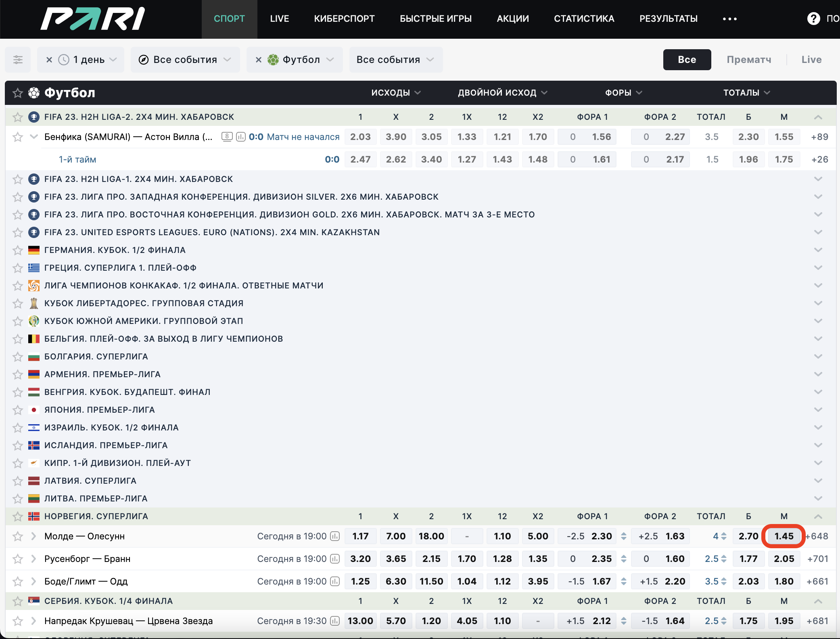Favorite the НОРВЕГИЯ. СУПЕРЛИГА league
The image size is (840, 639).
click(18, 516)
